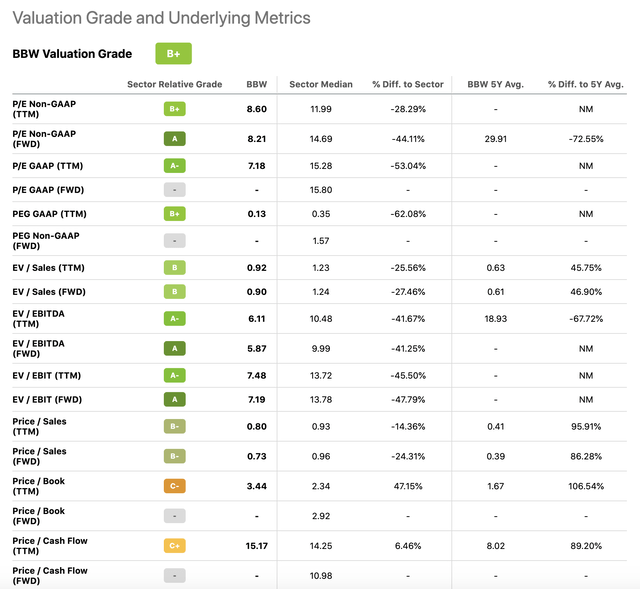Click the Sector Median column header
The image size is (640, 589).
tap(321, 84)
